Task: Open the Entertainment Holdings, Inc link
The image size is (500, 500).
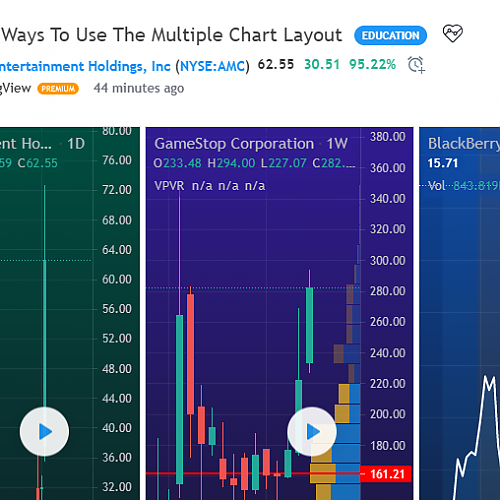Action: [x=85, y=66]
